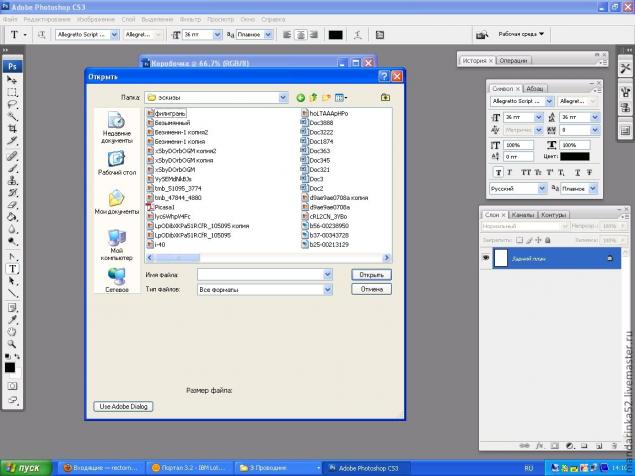Click Use Adobe Dialog button

point(123,406)
